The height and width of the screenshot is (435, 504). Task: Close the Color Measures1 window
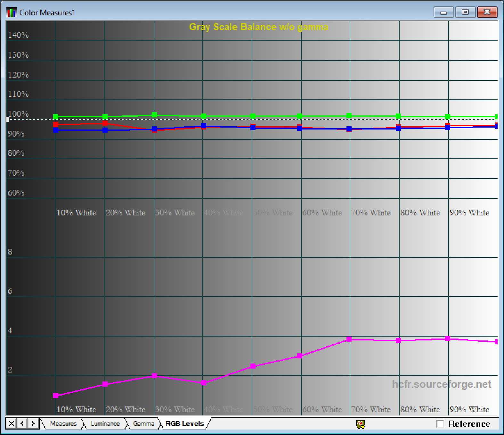(x=487, y=13)
